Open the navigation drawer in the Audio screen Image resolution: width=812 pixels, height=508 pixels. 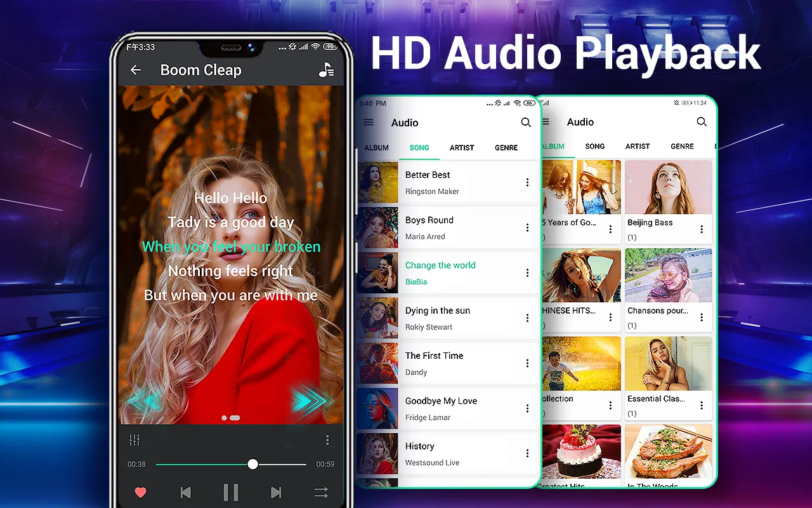pos(368,122)
